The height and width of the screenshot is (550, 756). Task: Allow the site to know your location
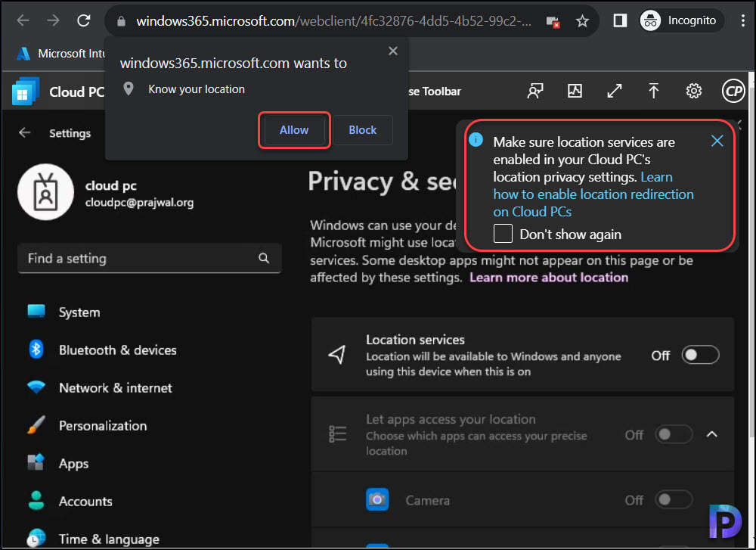[x=294, y=130]
